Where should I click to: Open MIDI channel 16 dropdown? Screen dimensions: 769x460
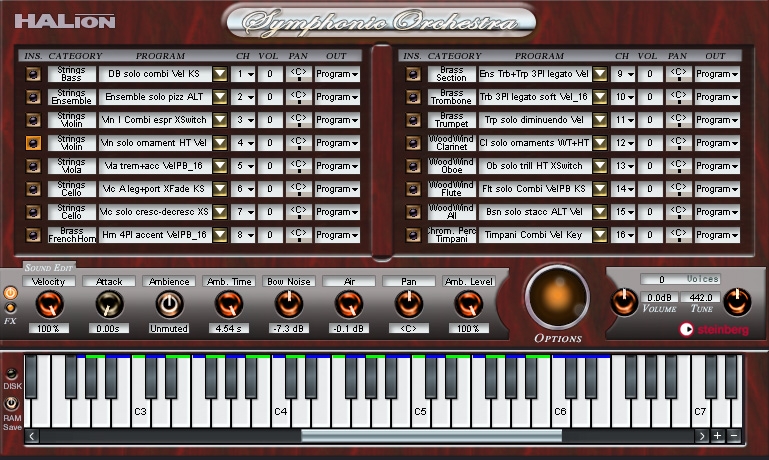click(623, 235)
